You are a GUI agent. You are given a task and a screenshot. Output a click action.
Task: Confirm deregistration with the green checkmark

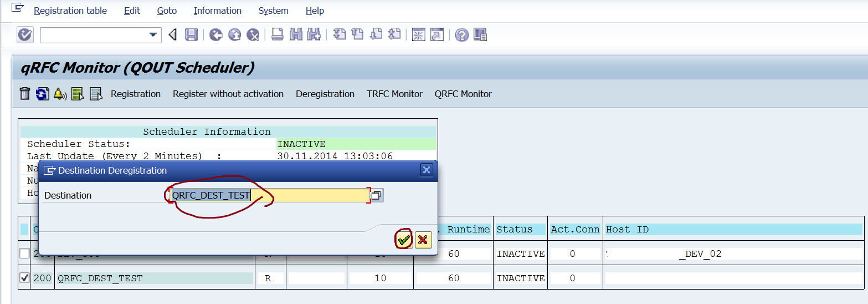tap(404, 240)
